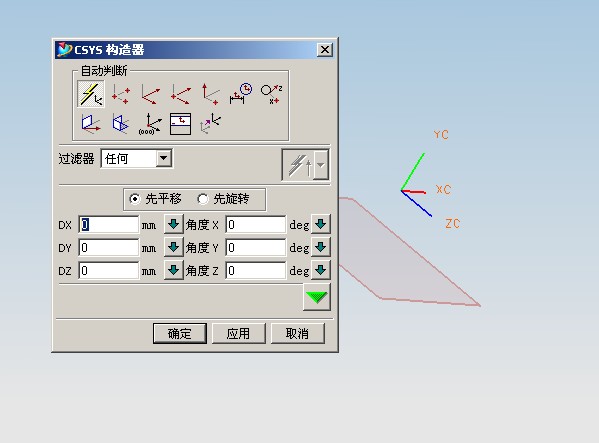Click the 角度 X input field

point(256,225)
